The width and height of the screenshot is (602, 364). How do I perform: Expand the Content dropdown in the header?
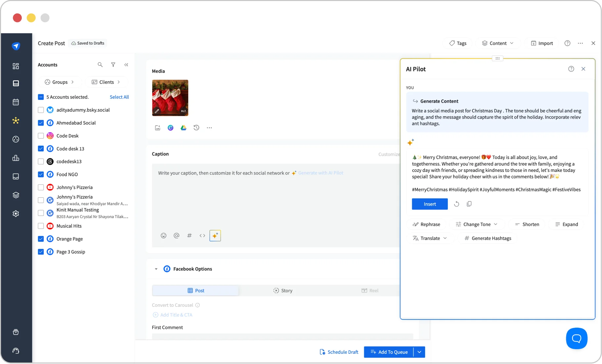click(498, 43)
